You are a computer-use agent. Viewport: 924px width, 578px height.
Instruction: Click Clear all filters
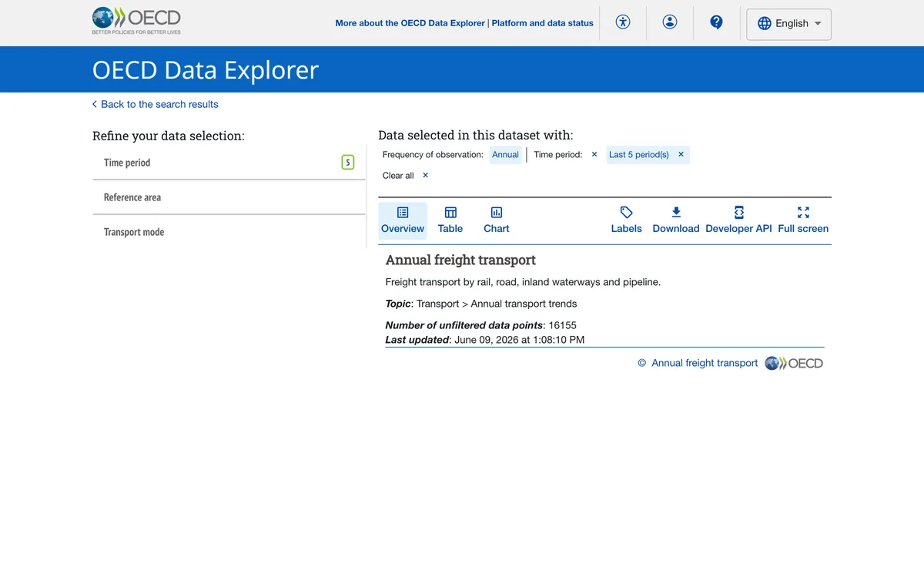point(405,176)
